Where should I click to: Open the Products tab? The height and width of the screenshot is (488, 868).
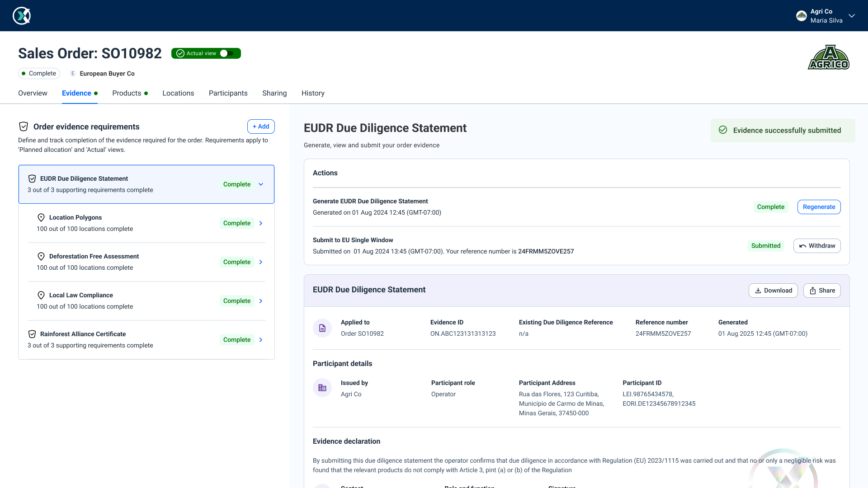pos(130,93)
